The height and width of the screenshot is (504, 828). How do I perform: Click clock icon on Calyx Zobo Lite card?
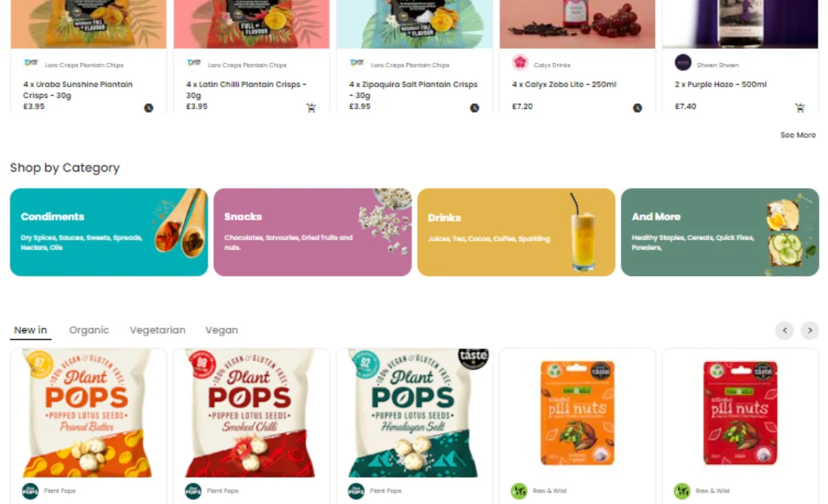pyautogui.click(x=638, y=108)
